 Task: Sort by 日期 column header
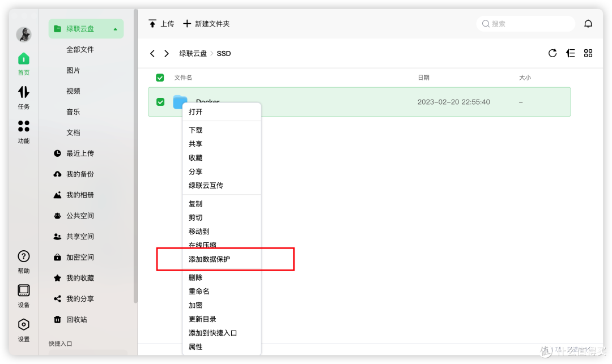(x=423, y=78)
